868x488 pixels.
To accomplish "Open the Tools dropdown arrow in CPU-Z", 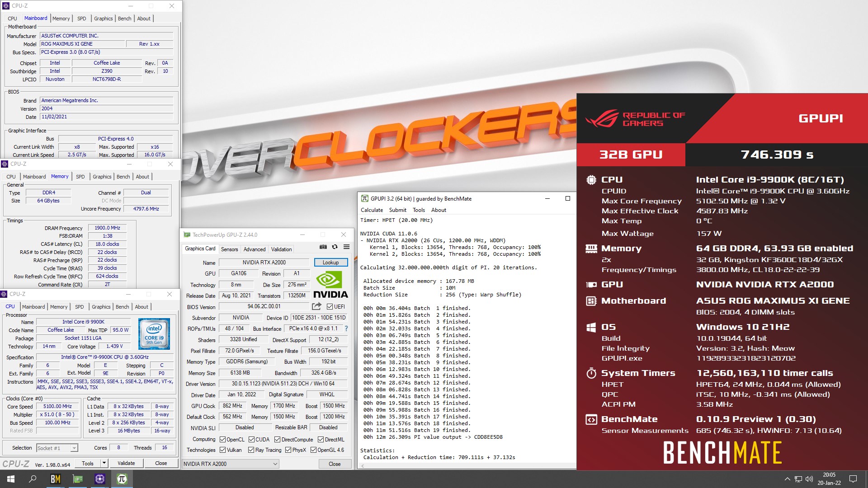I will coord(104,463).
